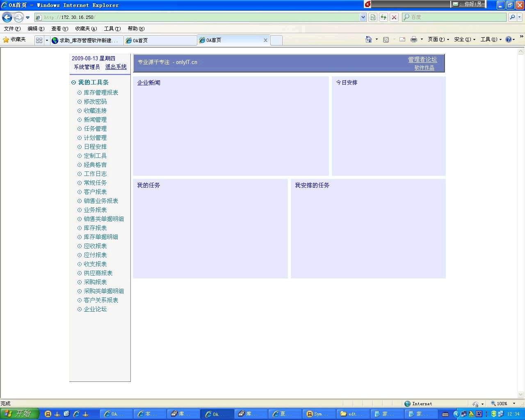Screen dimensions: 525x420
Task: Click the Quick Tabs grid icon
Action: (39, 40)
